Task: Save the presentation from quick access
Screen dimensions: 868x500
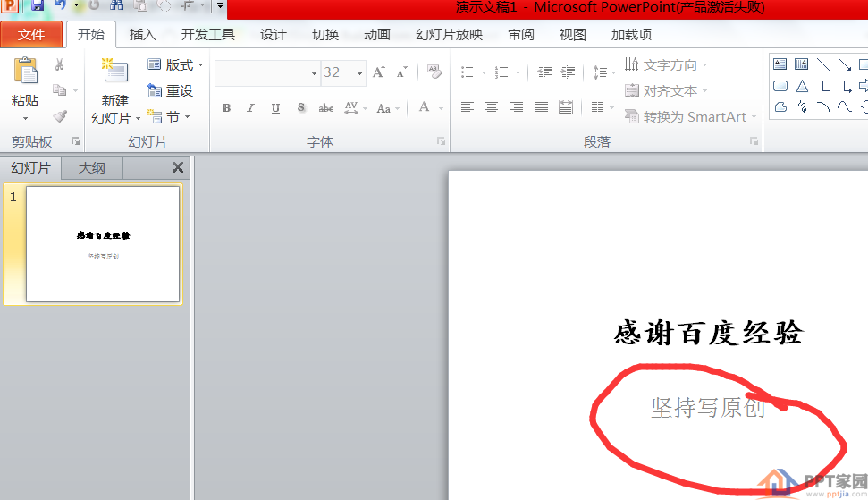Action: [x=37, y=5]
